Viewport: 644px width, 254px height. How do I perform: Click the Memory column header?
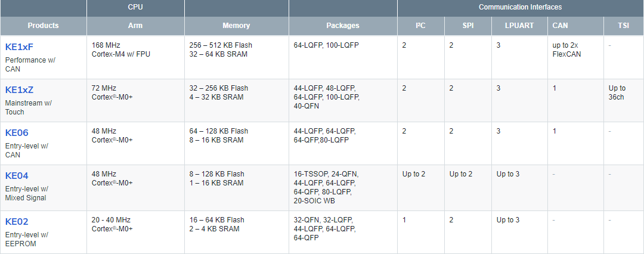[236, 26]
